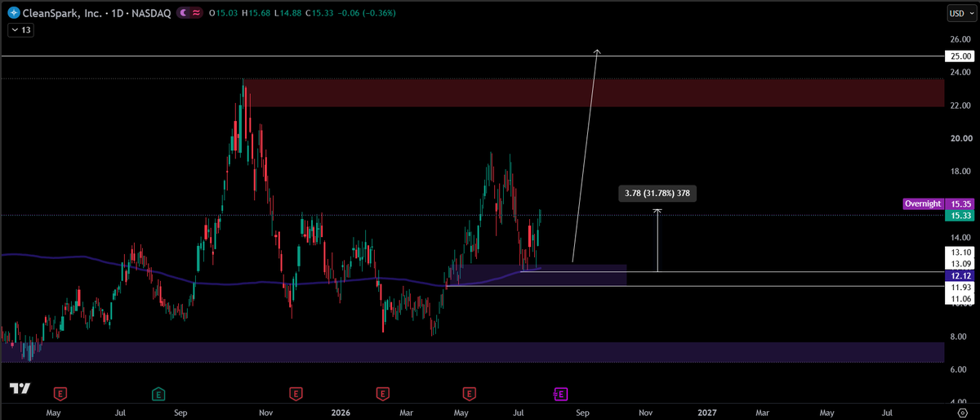Click the 18.00 price scale label
980x420 pixels.
[x=960, y=172]
